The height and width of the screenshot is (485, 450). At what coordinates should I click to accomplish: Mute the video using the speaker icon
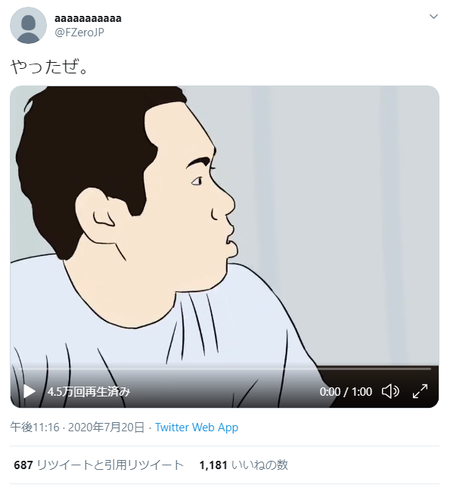pyautogui.click(x=390, y=391)
